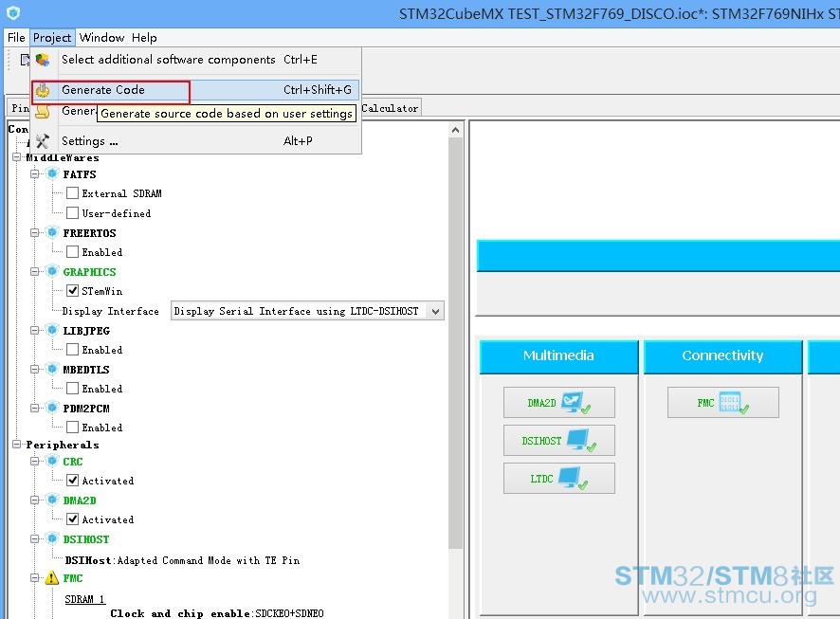Collapse the DSIHOST tree node
This screenshot has height=619, width=840.
35,538
